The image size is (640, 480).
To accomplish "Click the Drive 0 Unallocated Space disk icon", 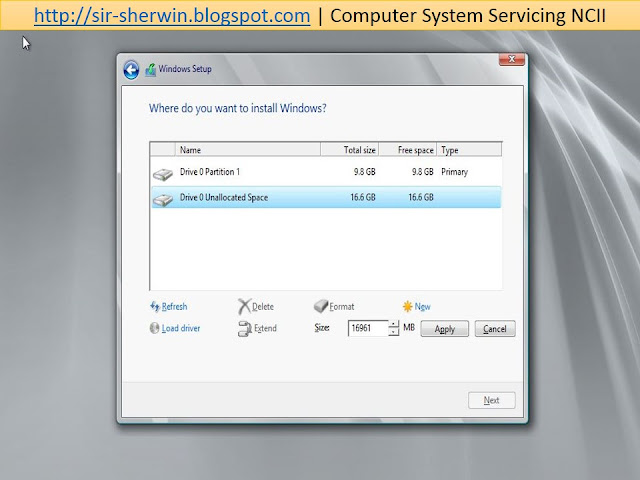I will tap(163, 200).
